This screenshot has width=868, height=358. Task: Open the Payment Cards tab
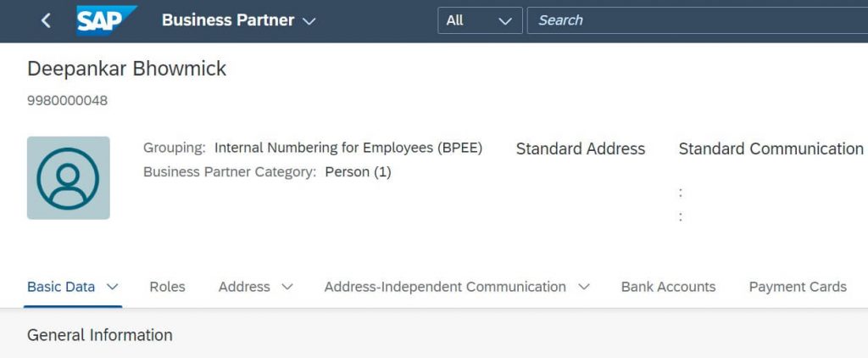click(x=798, y=287)
